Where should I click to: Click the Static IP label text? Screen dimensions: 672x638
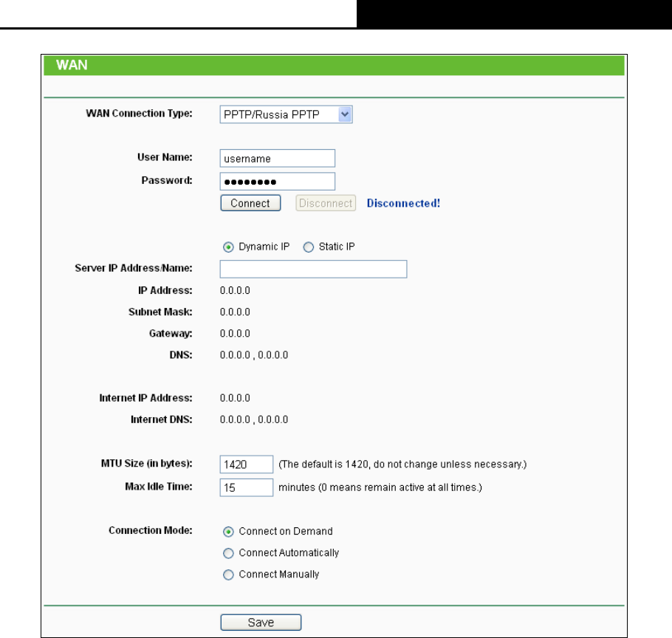click(x=337, y=247)
